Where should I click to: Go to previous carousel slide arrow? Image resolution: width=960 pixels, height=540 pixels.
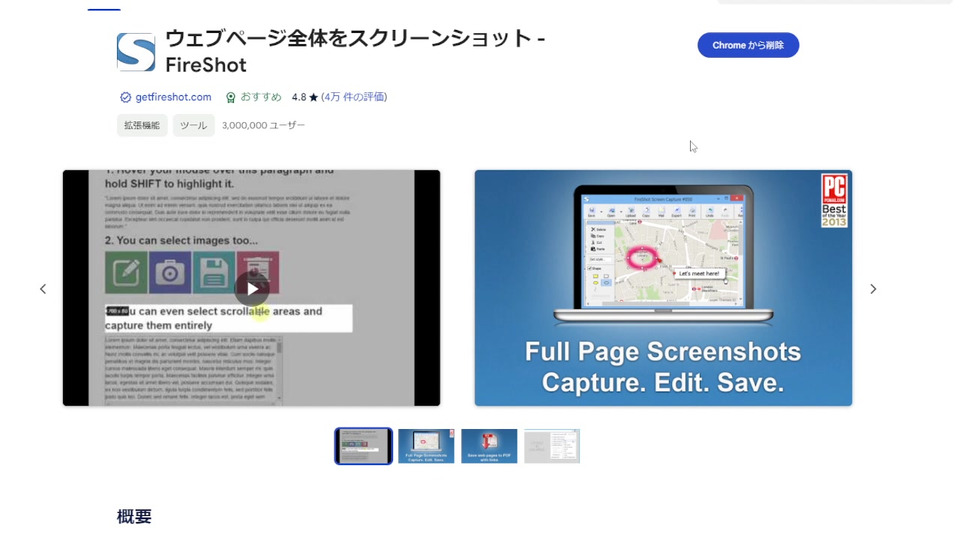coord(43,289)
